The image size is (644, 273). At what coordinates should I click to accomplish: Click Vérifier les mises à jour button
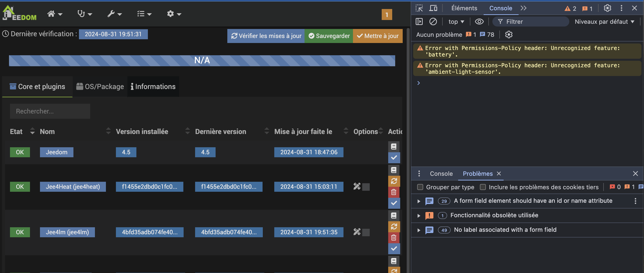(266, 36)
